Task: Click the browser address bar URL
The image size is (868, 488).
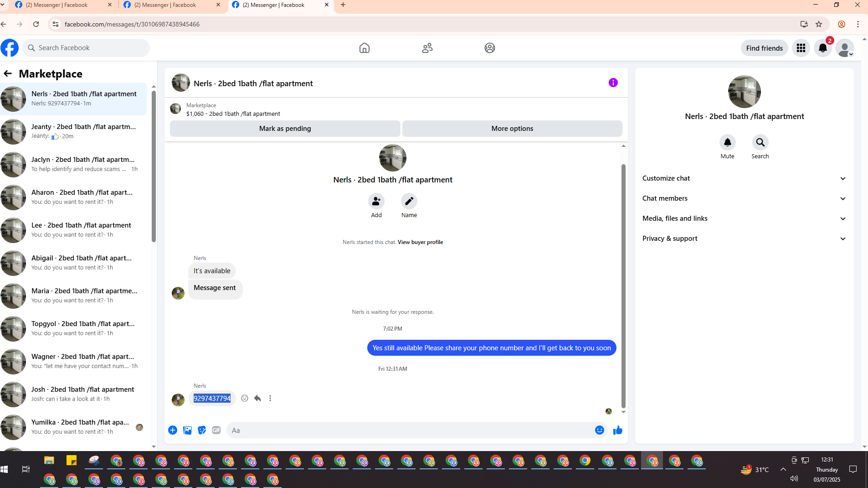Action: [x=132, y=24]
